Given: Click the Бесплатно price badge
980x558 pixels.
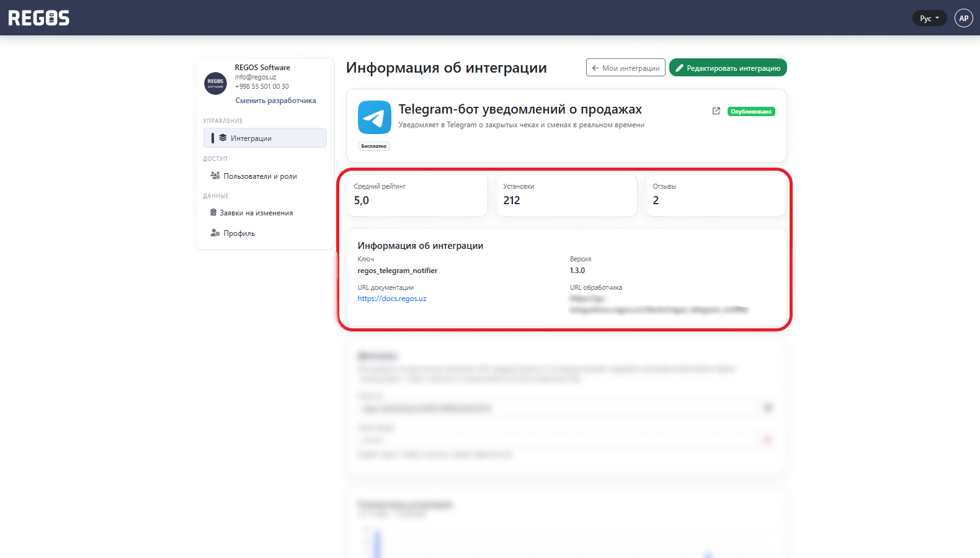Looking at the screenshot, I should tap(373, 146).
